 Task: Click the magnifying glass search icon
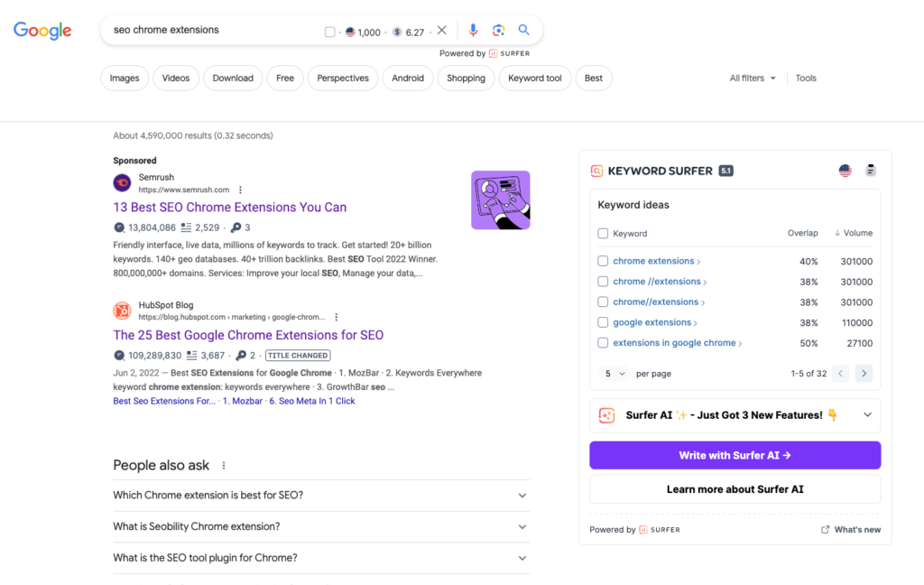coord(524,31)
